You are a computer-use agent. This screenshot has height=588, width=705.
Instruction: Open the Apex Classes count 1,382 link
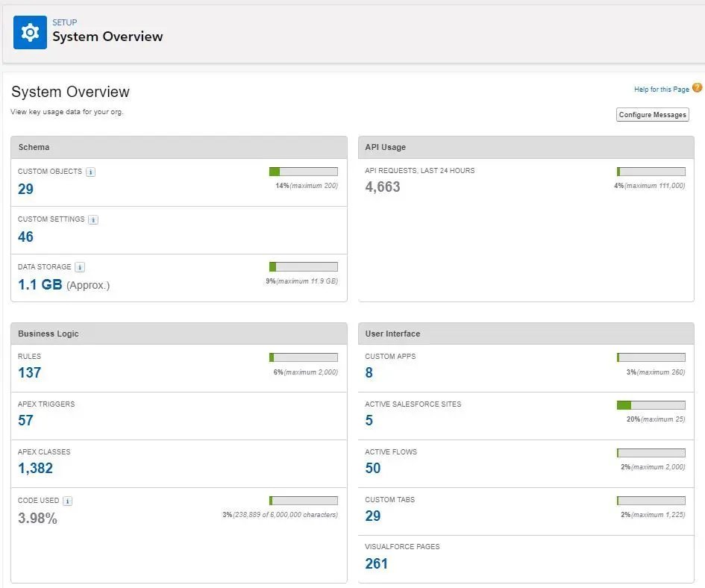(36, 469)
